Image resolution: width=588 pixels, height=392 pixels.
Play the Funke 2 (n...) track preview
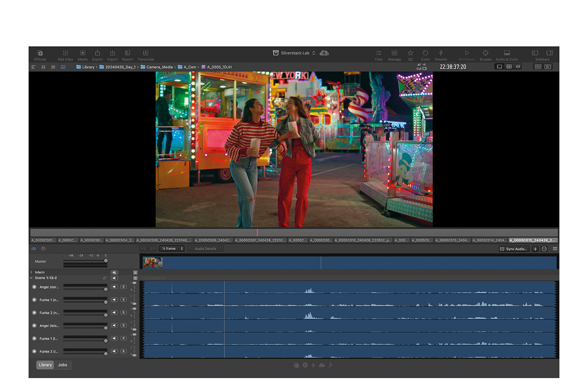[x=34, y=313]
